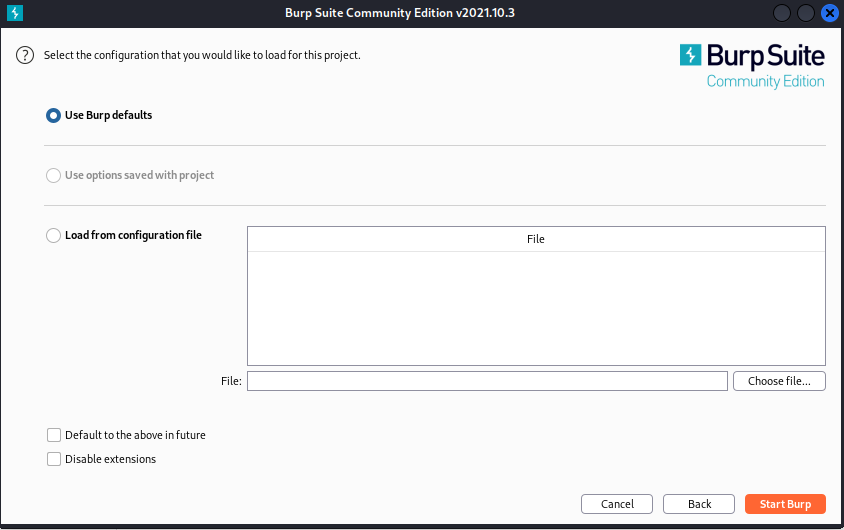Click the empty configuration file list area

pyautogui.click(x=536, y=307)
